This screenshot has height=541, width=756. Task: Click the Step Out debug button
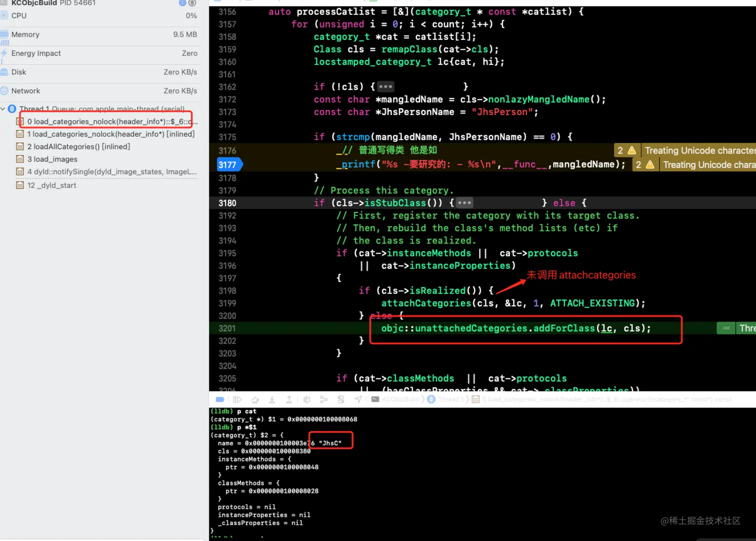point(289,399)
